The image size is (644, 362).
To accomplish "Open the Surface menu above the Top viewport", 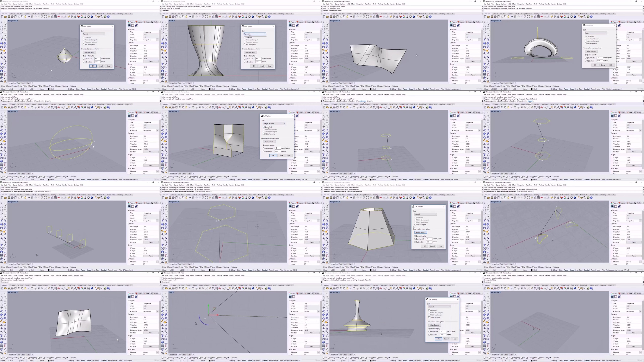I will [182, 276].
